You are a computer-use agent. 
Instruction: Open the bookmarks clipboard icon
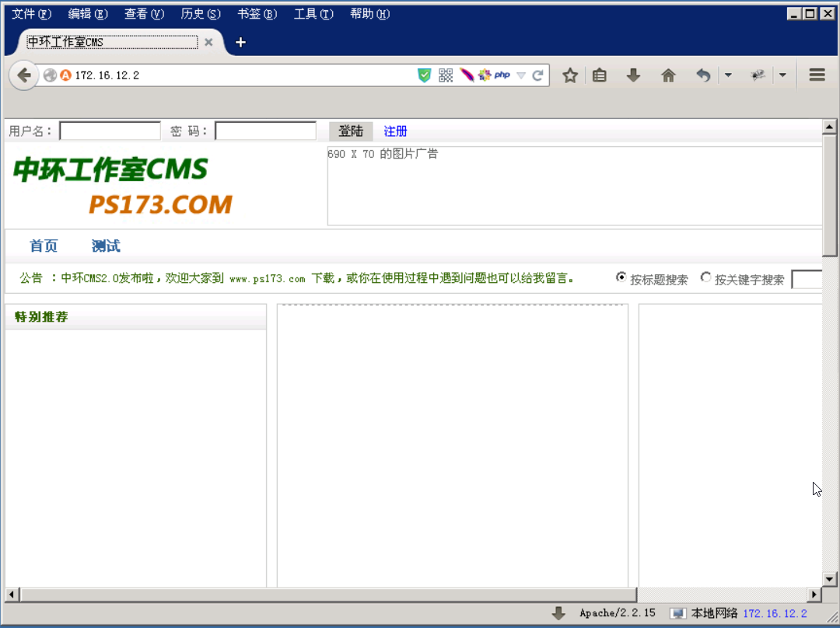[x=599, y=75]
